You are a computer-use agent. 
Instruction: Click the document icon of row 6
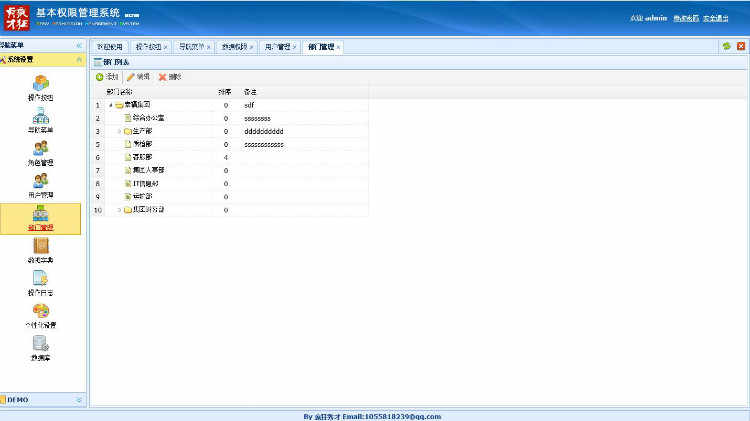click(128, 157)
